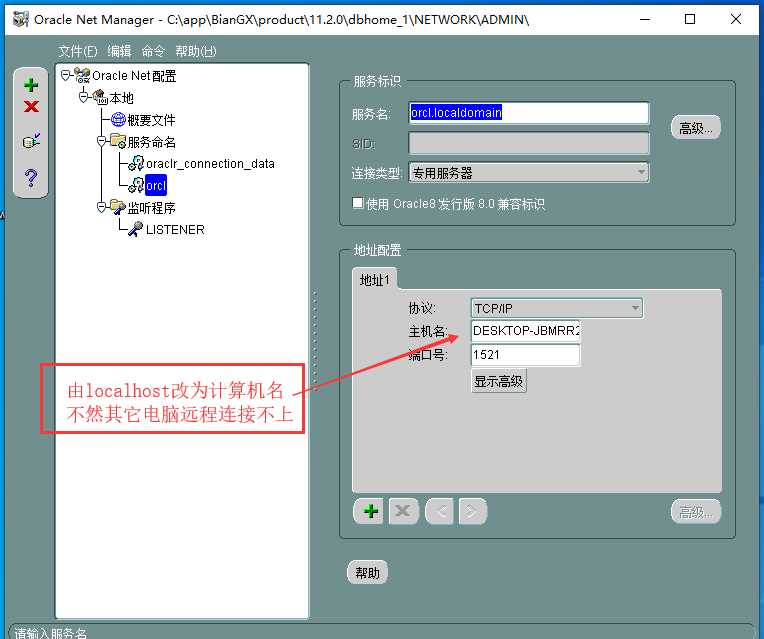Click the 监听程序 folder icon
The height and width of the screenshot is (639, 764).
pos(118,207)
